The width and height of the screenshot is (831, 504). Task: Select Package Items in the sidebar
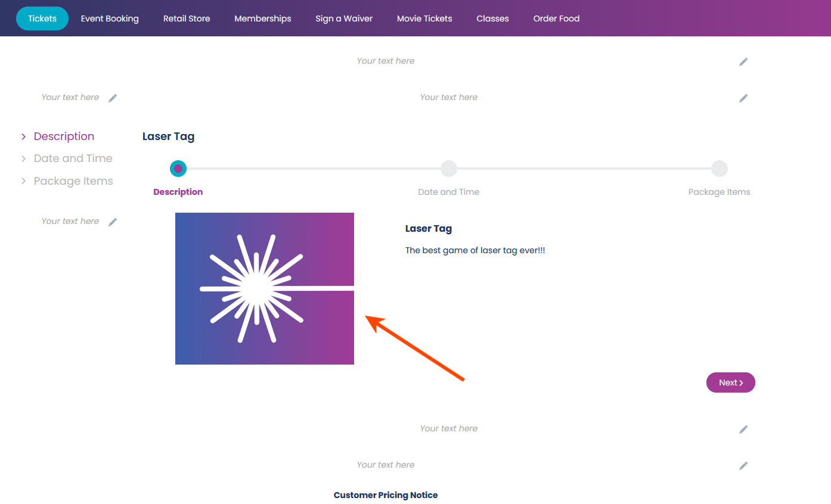[73, 181]
